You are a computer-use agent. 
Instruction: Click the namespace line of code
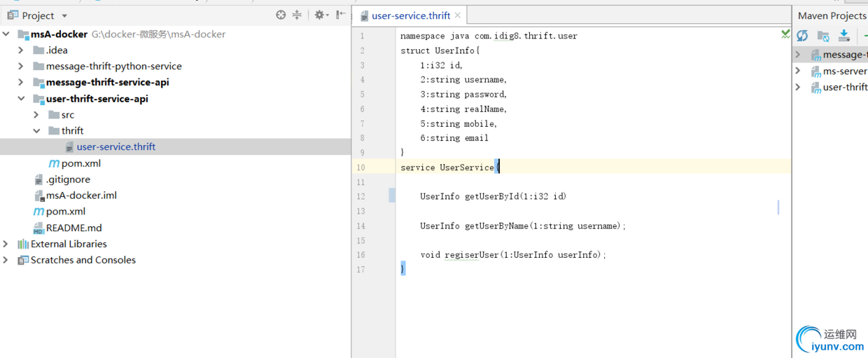(x=489, y=36)
